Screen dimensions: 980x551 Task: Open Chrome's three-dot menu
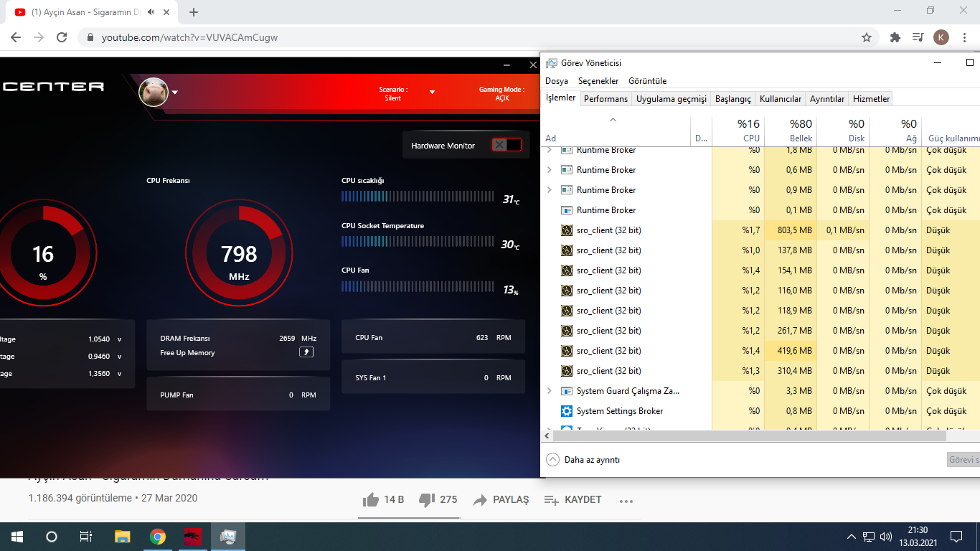click(963, 37)
